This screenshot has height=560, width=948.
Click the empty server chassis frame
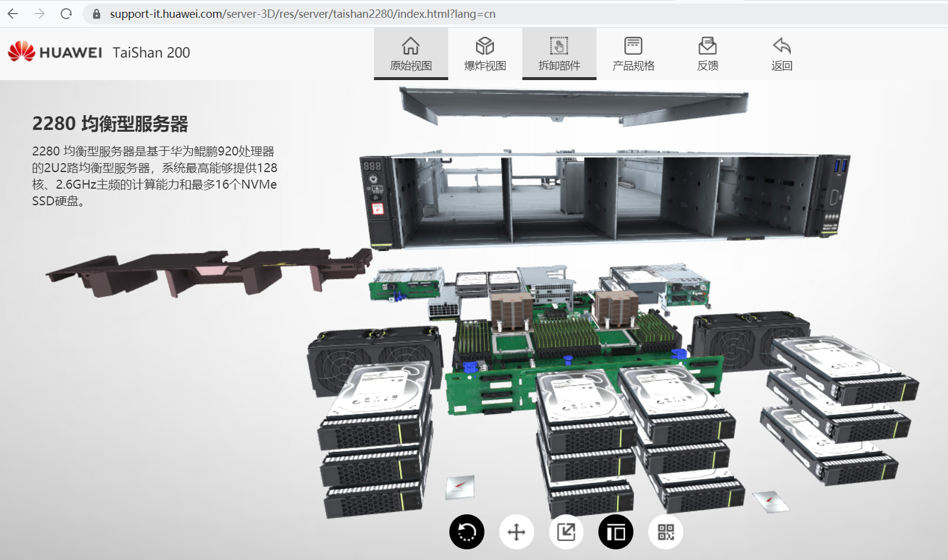click(604, 199)
